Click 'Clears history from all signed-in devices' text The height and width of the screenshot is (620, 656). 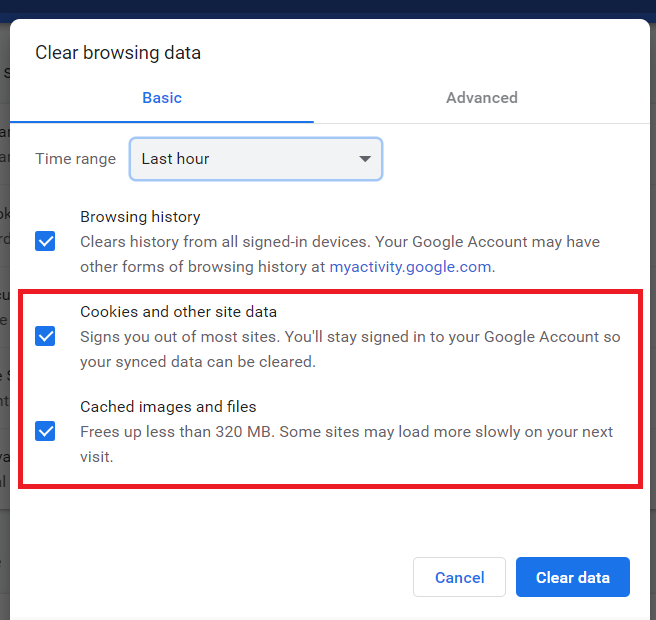[x=340, y=254]
